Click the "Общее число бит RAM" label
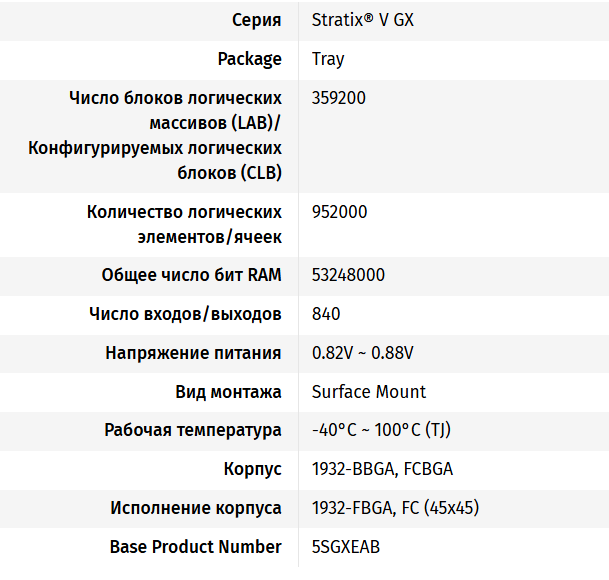 pos(191,275)
